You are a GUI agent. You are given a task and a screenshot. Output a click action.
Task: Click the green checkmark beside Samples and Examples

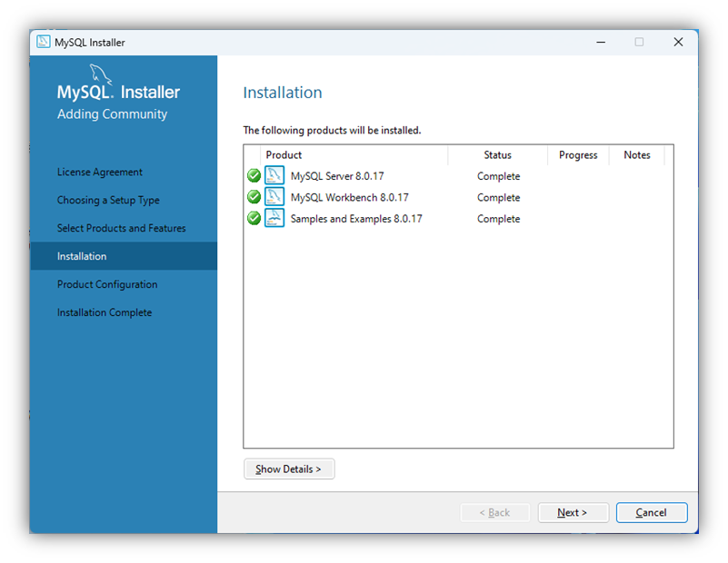[254, 218]
